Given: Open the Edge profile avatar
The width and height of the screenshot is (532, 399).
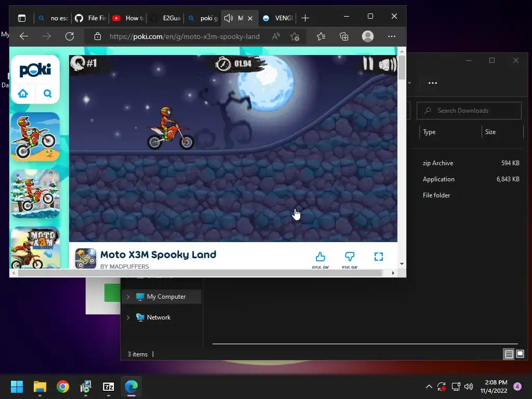Looking at the screenshot, I should 368,36.
